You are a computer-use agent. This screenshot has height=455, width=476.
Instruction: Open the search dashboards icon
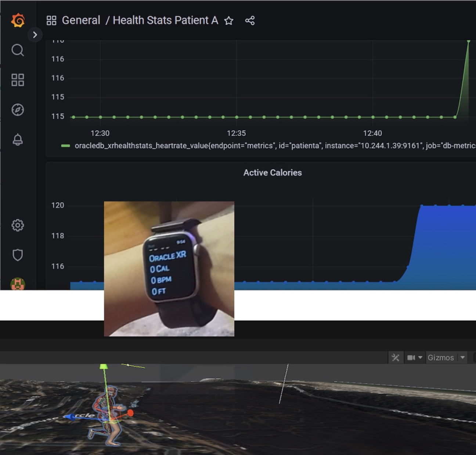pyautogui.click(x=18, y=50)
